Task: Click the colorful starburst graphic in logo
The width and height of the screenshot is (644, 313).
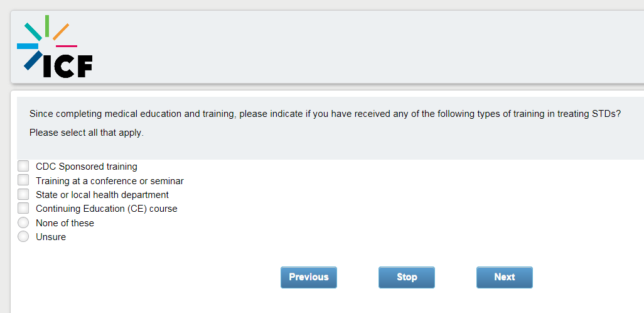Action: (x=44, y=37)
